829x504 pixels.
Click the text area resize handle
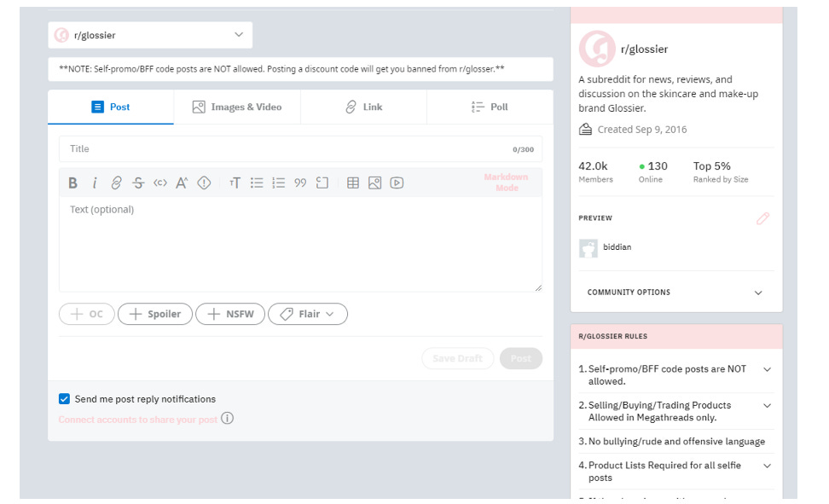(538, 287)
